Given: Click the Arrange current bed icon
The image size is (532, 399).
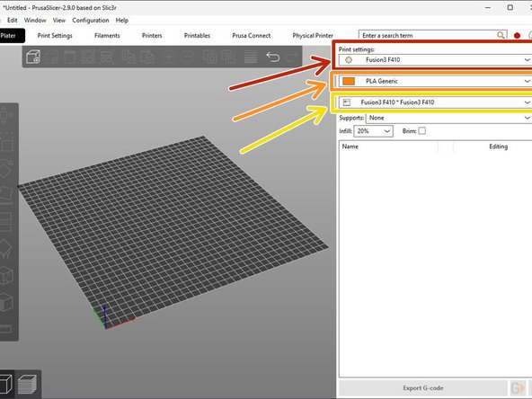Looking at the screenshot, I should click(x=106, y=57).
